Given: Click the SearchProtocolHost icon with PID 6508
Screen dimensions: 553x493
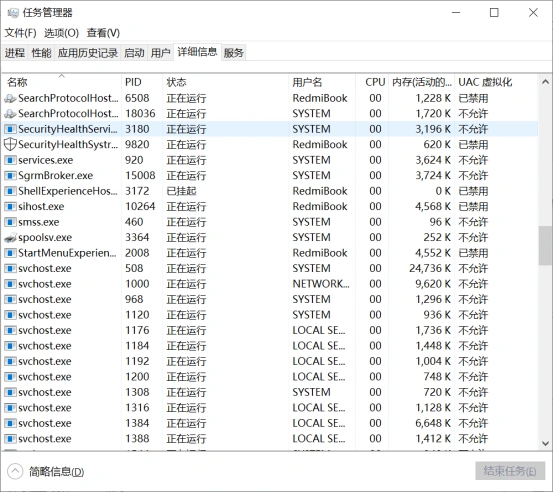Looking at the screenshot, I should 10,98.
